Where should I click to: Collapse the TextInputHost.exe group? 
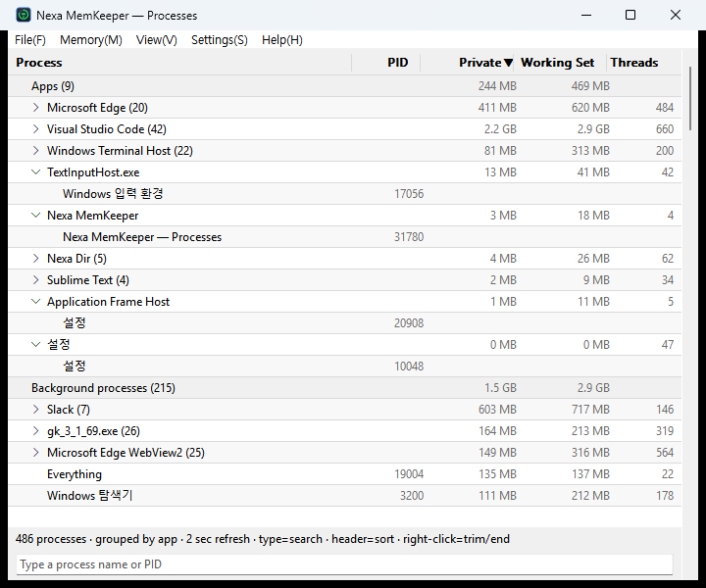36,172
